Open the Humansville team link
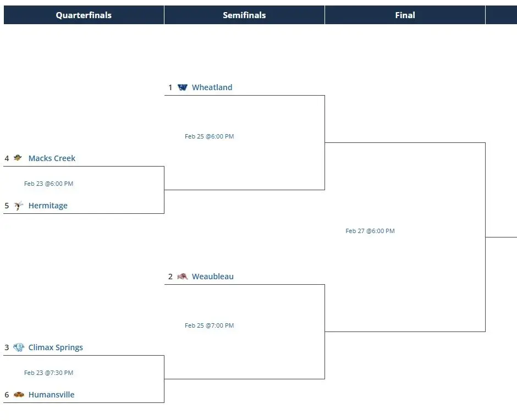The width and height of the screenshot is (517, 420). (51, 395)
